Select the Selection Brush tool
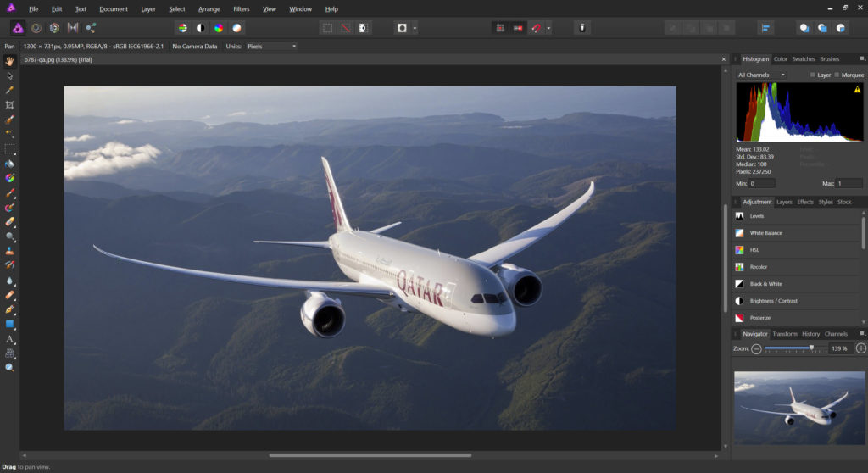This screenshot has width=868, height=473. [9, 119]
